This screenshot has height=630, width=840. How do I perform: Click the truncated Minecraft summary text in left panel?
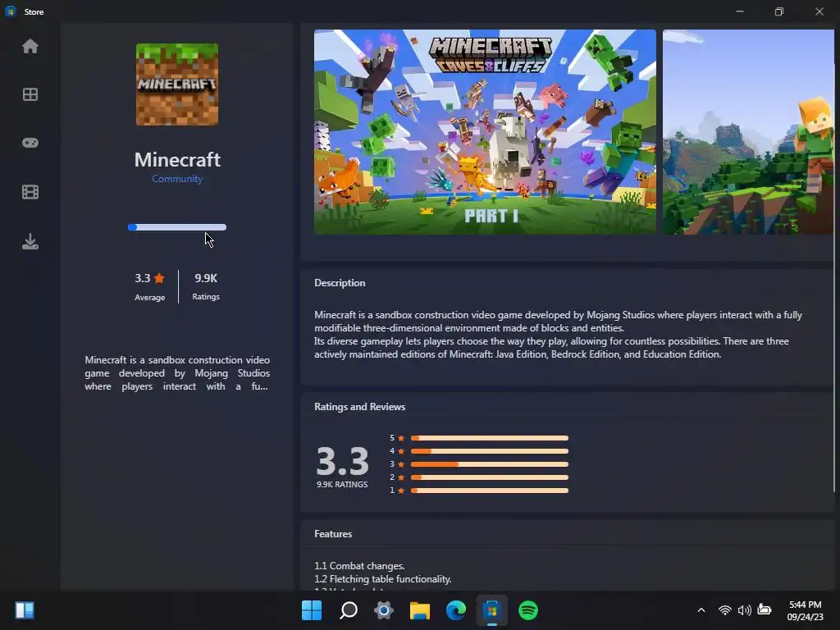[177, 373]
